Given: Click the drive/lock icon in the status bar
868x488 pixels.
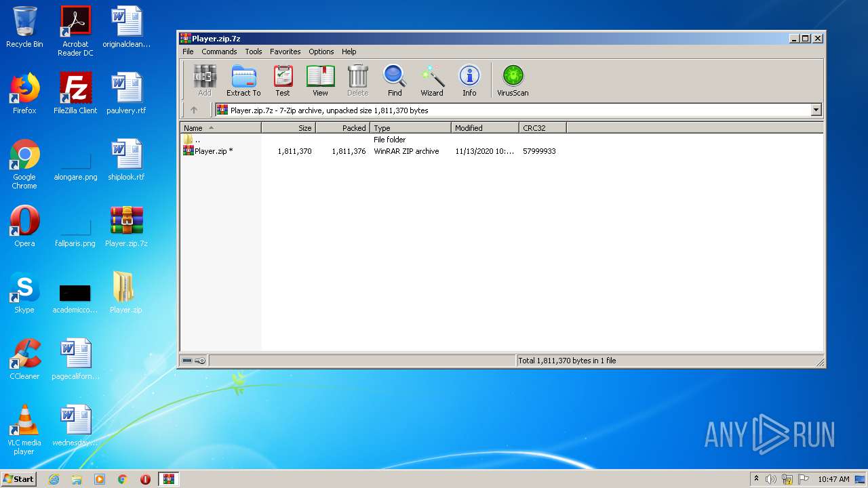Looking at the screenshot, I should [194, 361].
